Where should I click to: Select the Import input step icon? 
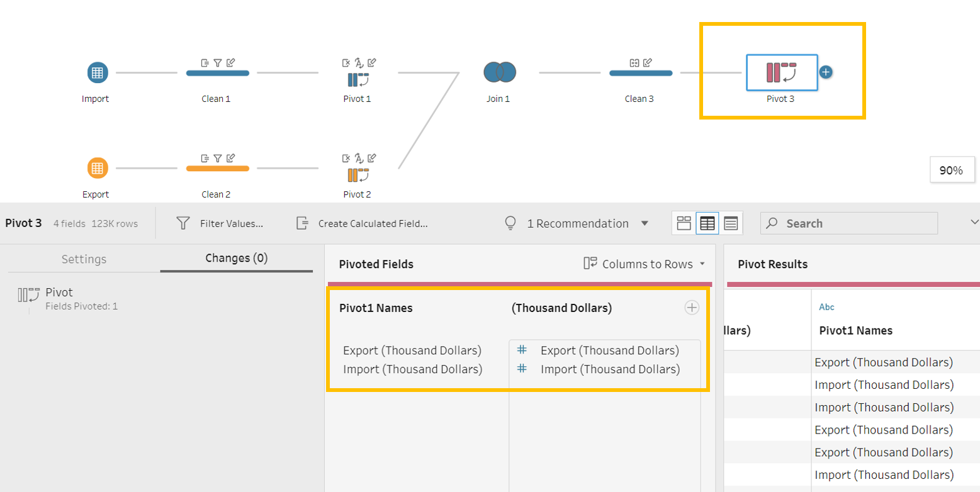(x=97, y=72)
